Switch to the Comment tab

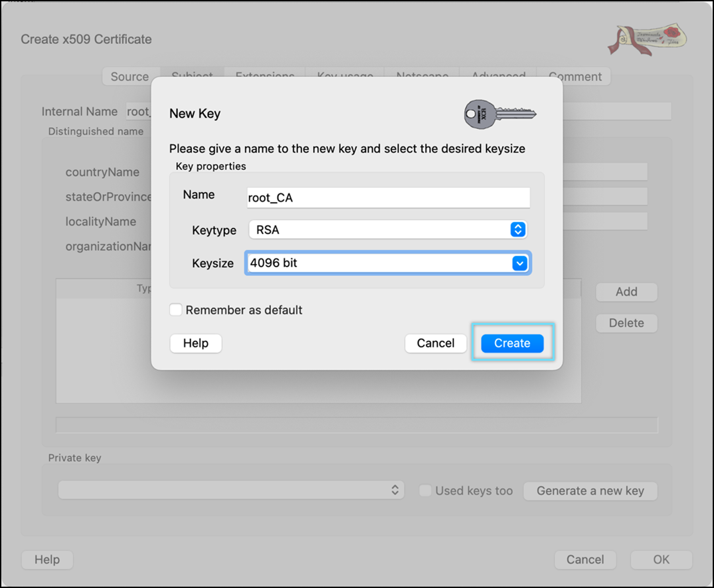(x=575, y=76)
